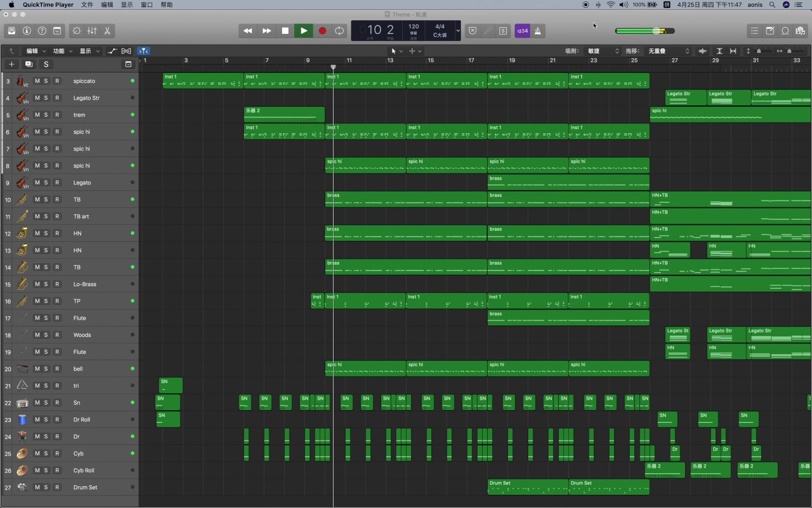
Task: Toggle the Solo S button in control bar
Action: point(503,31)
